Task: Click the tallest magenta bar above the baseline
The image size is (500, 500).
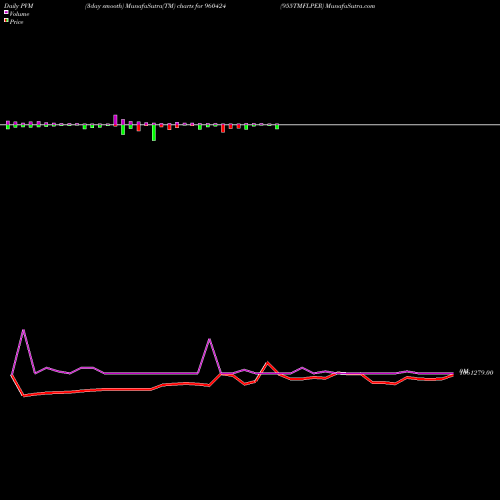Action: [x=115, y=120]
